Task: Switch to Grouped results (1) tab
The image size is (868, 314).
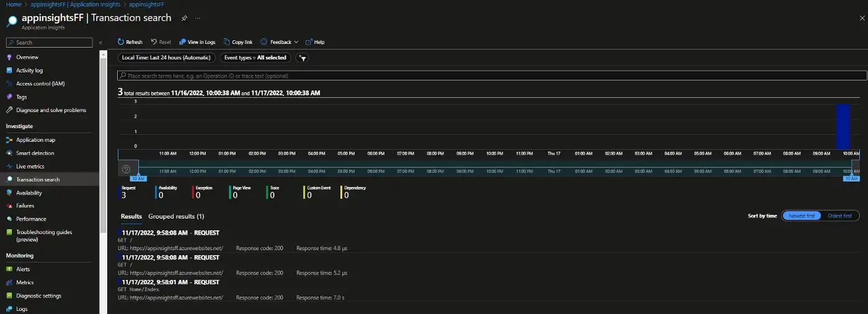Action: [176, 216]
